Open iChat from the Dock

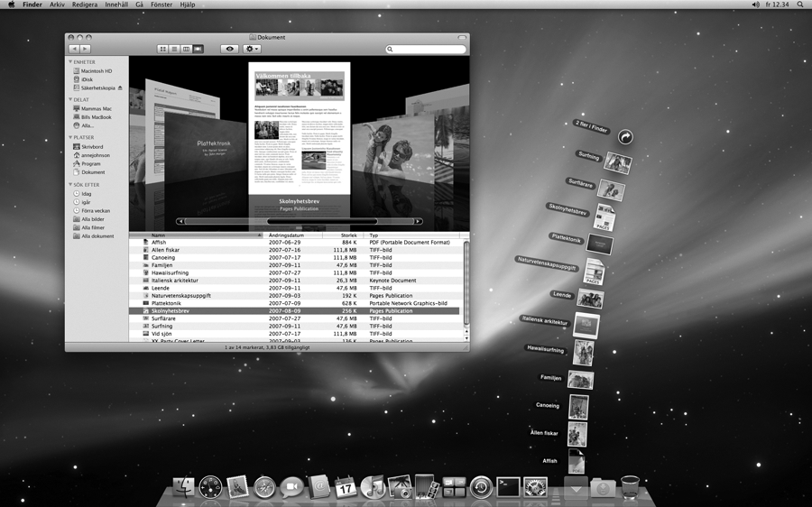click(292, 487)
